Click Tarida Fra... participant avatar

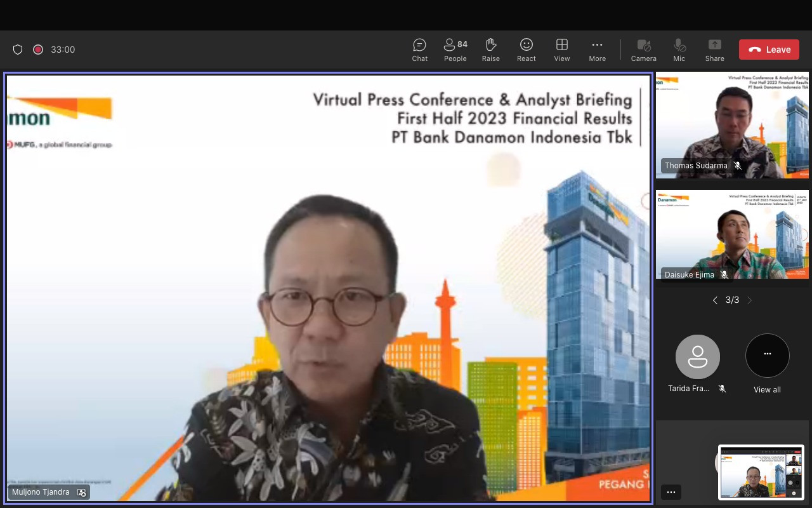tap(697, 357)
